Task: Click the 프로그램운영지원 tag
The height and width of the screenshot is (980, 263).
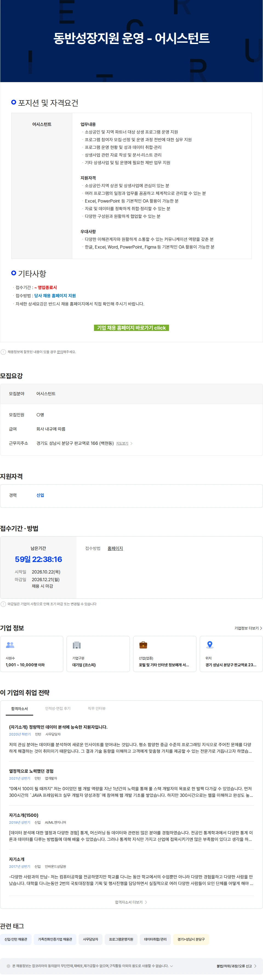Action: pos(121,939)
